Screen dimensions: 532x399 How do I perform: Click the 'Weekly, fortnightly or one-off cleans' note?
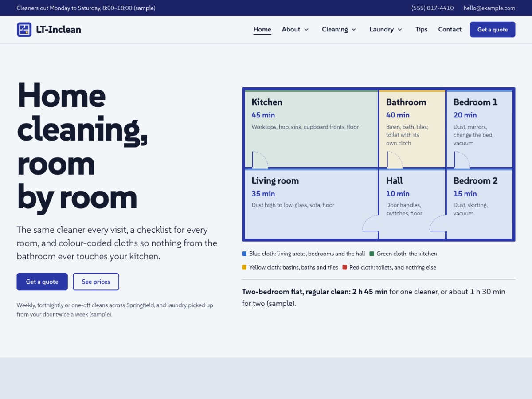[115, 310]
